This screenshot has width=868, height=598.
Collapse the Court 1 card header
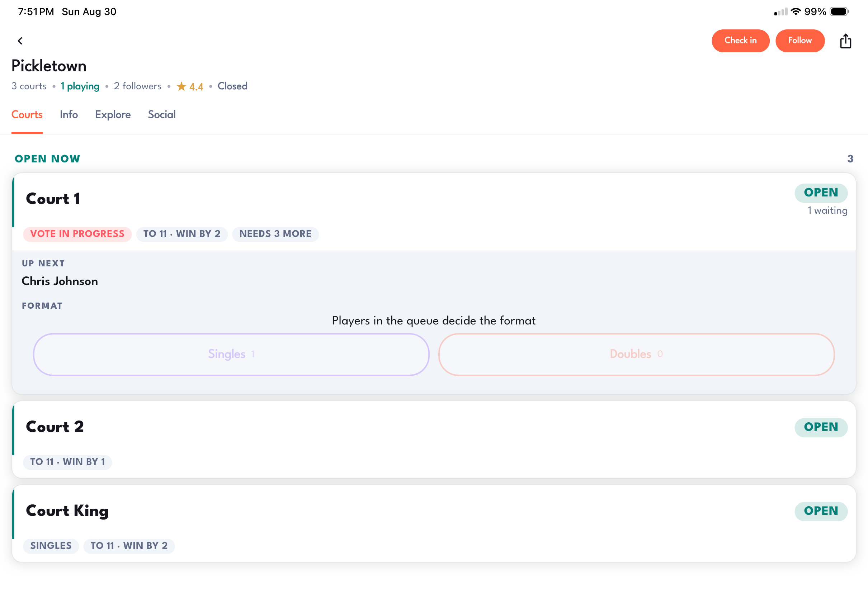click(x=434, y=212)
